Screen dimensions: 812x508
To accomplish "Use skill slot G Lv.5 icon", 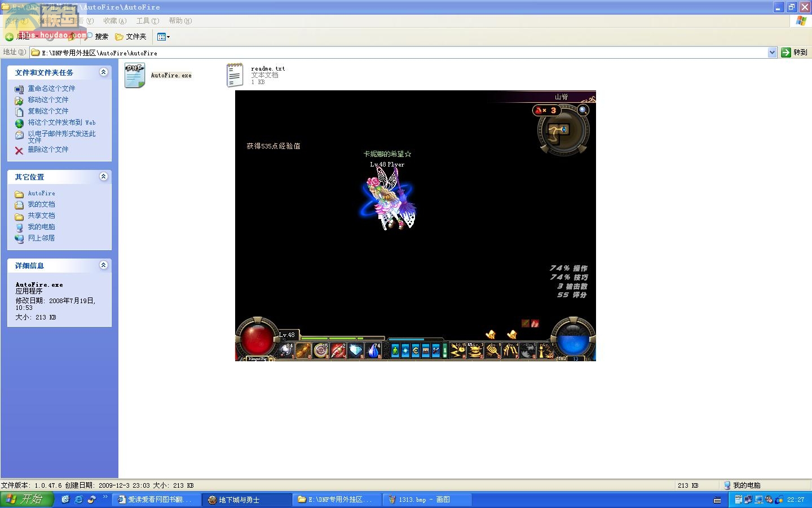I will (528, 351).
